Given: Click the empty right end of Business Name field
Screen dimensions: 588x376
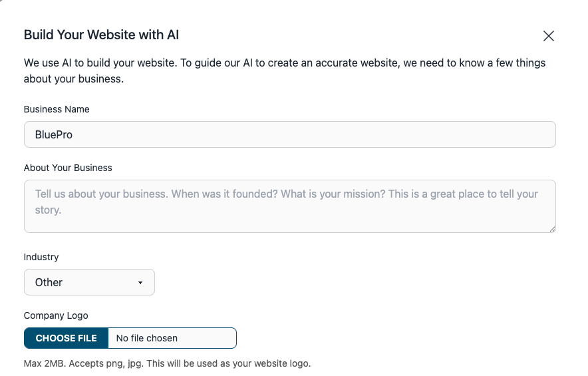Looking at the screenshot, I should point(488,134).
